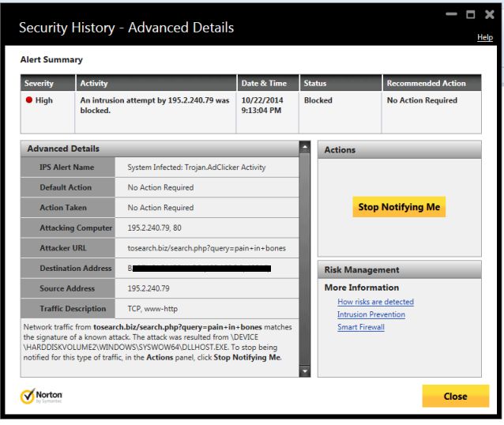Click the Recommended Action column header
Screen dimensions: 504x425
(x=426, y=83)
